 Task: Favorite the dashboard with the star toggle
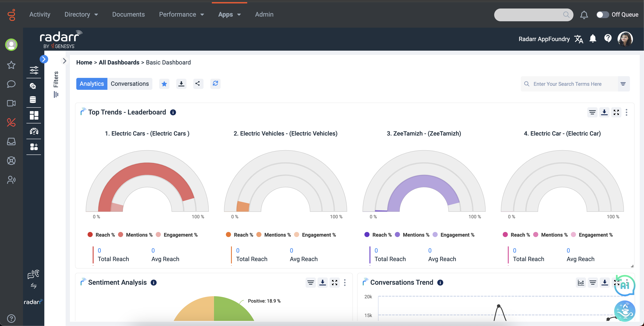[164, 84]
